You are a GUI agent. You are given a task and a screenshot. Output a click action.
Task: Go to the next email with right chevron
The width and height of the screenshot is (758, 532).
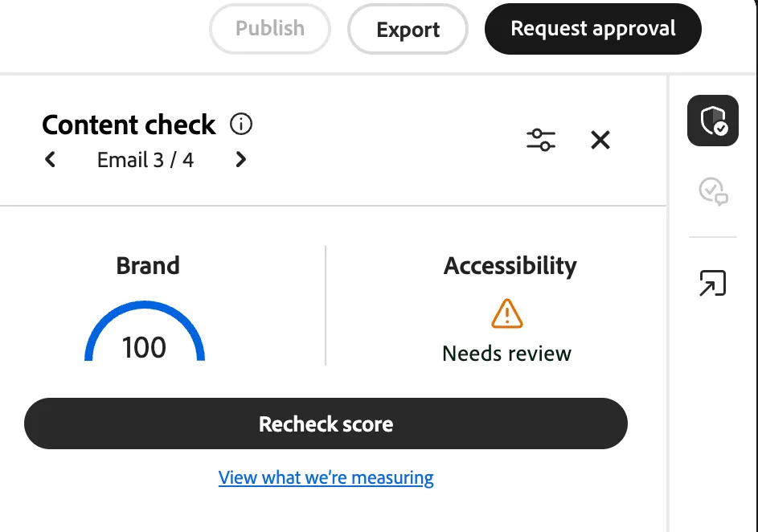pos(240,159)
